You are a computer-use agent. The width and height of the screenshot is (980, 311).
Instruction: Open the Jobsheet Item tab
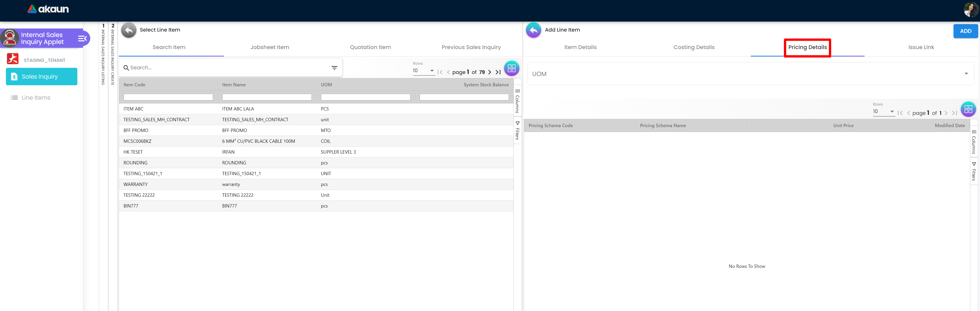(x=269, y=47)
